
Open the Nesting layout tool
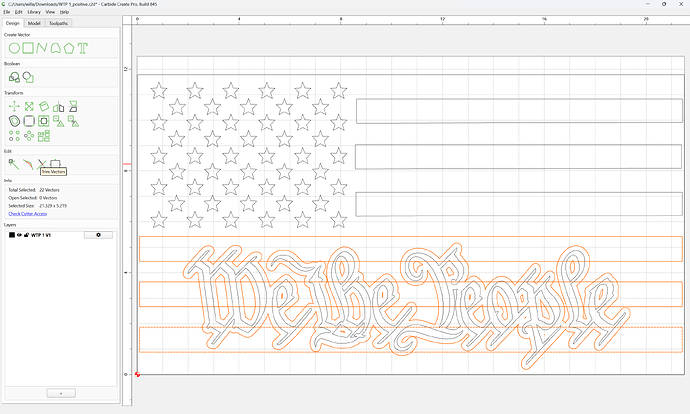tap(44, 136)
